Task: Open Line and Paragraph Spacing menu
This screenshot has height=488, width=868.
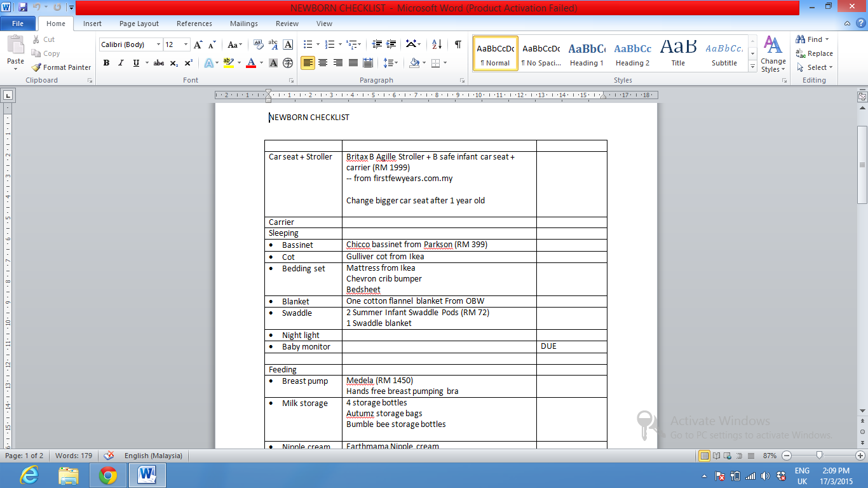Action: [x=391, y=63]
